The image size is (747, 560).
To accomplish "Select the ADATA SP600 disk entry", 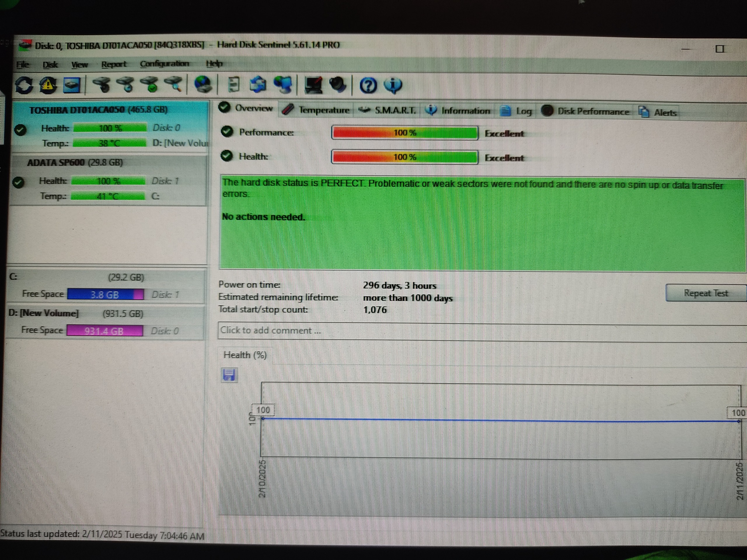I will point(109,180).
